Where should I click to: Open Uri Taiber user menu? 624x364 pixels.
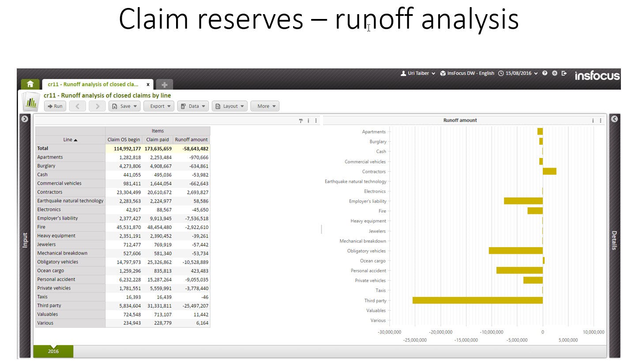[x=418, y=73]
